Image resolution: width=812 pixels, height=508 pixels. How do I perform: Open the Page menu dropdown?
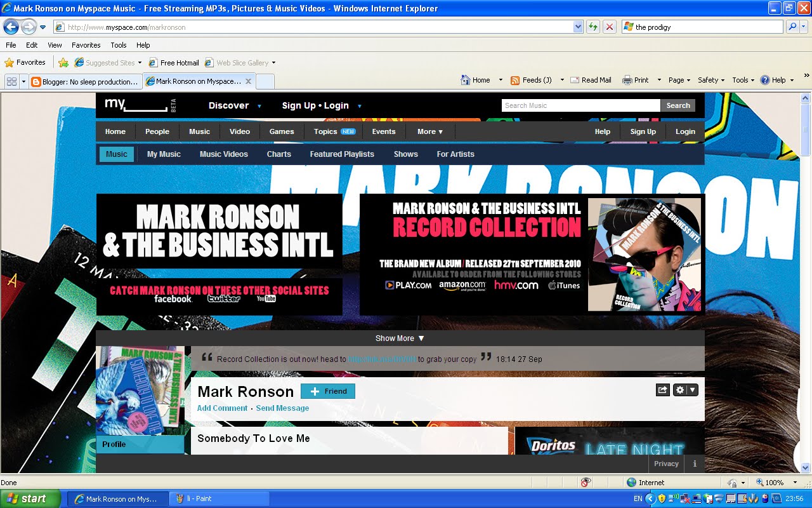click(679, 80)
